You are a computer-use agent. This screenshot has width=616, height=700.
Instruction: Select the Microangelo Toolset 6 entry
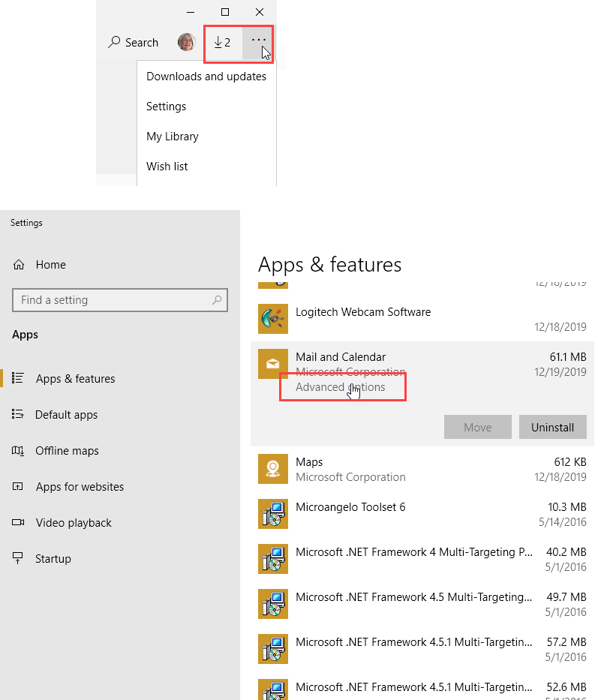coord(422,514)
